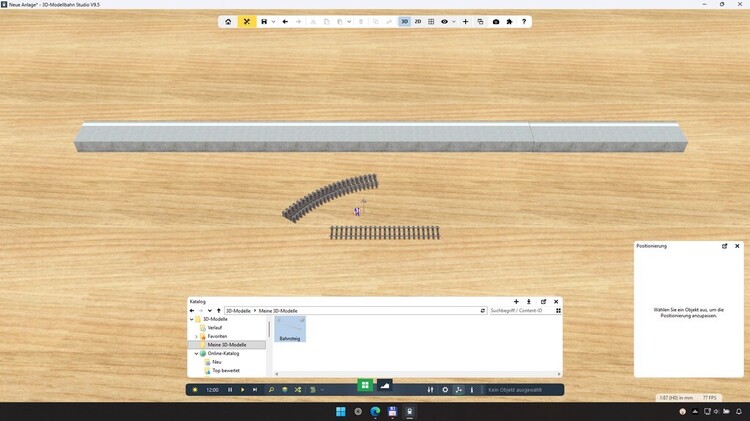Select Online-Katalog in the catalog tree
Viewport: 750px width, 421px height.
click(223, 354)
